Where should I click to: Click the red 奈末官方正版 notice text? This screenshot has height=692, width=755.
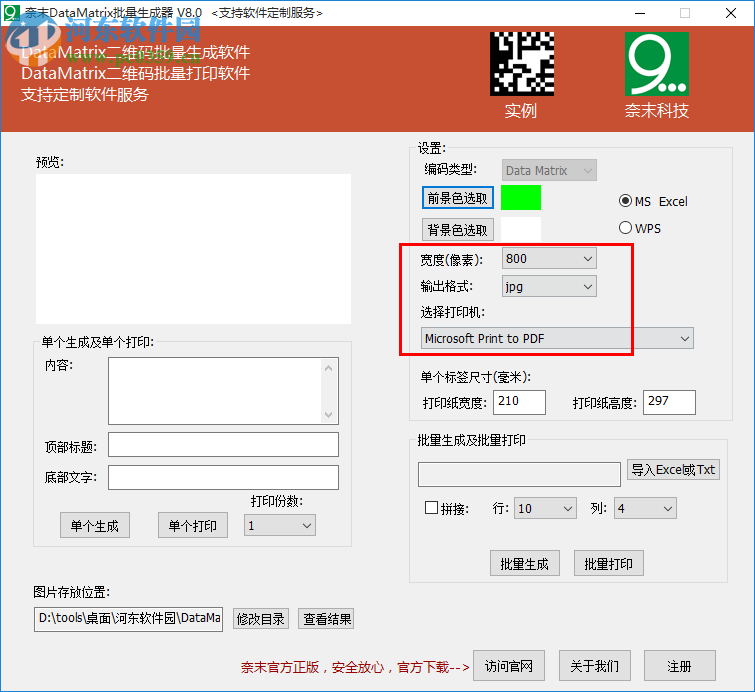(355, 667)
